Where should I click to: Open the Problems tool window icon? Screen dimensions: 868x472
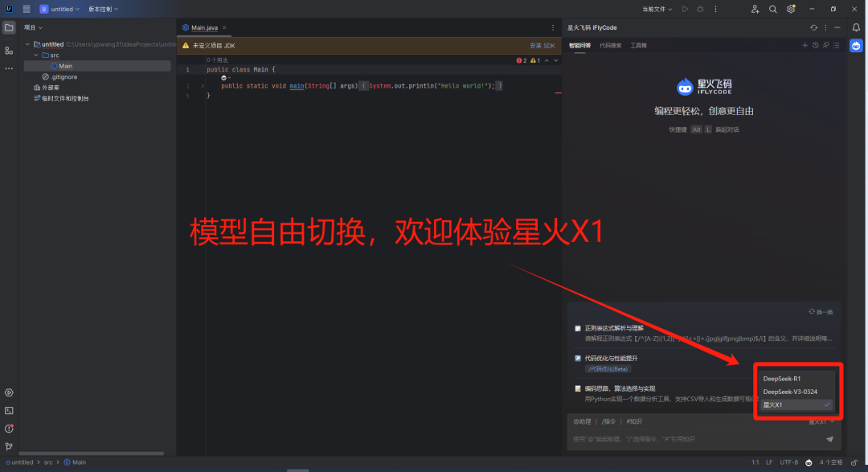(x=9, y=429)
